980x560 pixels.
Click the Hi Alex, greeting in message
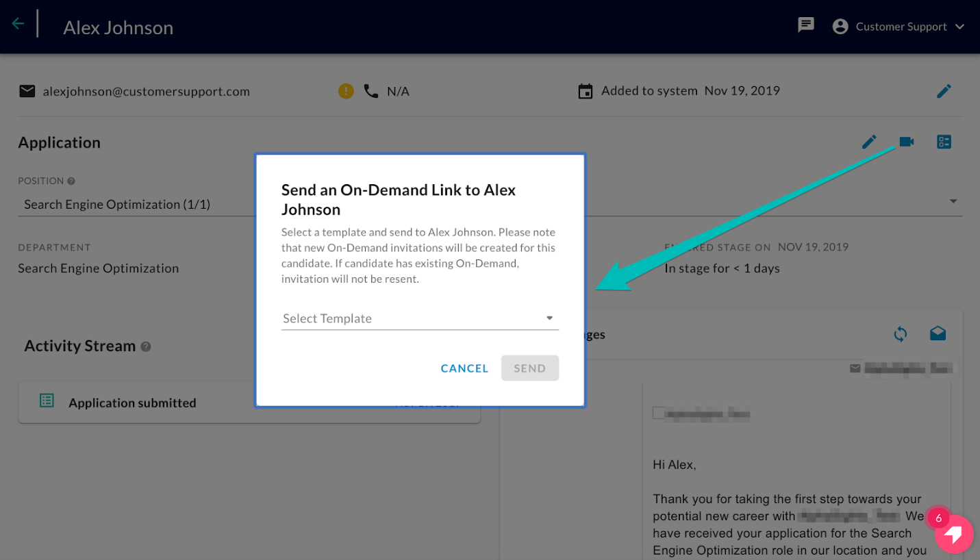[674, 465]
